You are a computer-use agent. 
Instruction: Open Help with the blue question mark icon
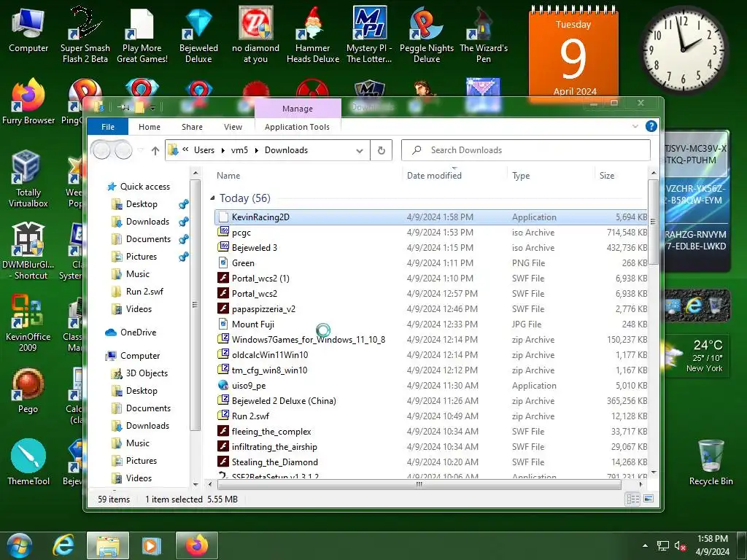point(651,126)
